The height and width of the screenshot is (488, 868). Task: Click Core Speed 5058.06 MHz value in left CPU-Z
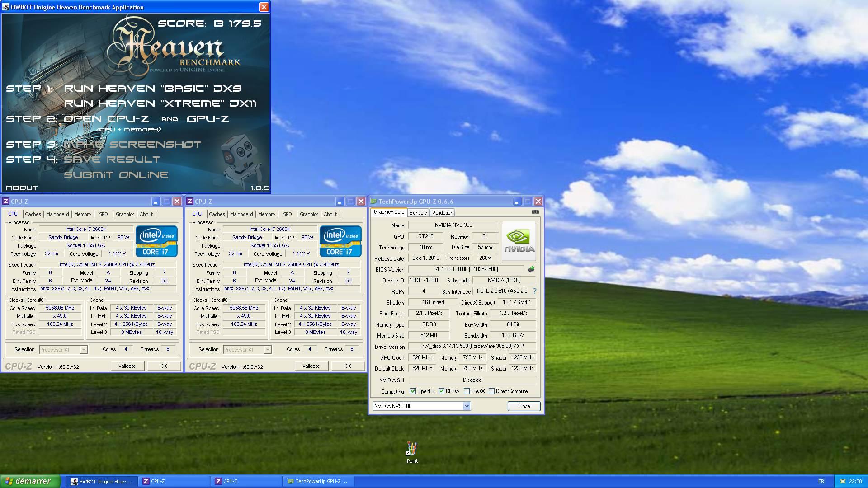tap(60, 308)
